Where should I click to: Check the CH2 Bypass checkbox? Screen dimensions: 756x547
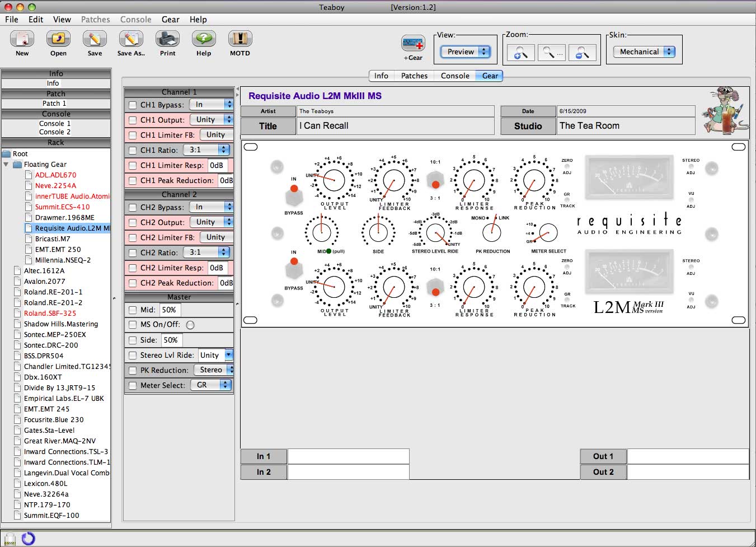[x=133, y=207]
